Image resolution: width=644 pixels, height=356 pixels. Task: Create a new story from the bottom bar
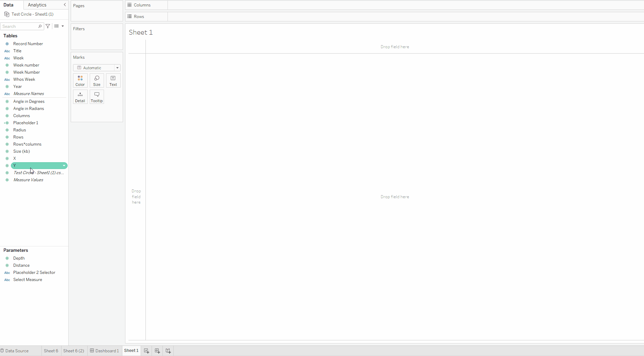point(168,351)
